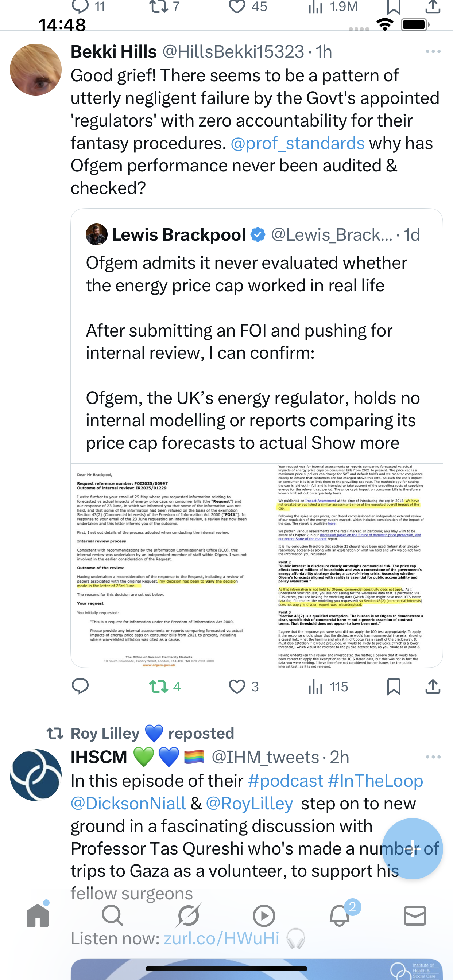This screenshot has width=453, height=980.
Task: Open Grok tab in bottom bar
Action: (x=189, y=915)
